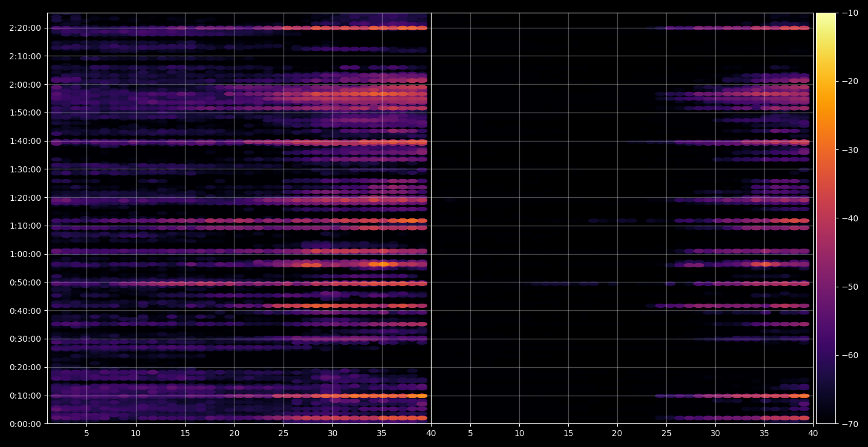Click x-axis tick 25 under the left heatmap

pos(283,433)
